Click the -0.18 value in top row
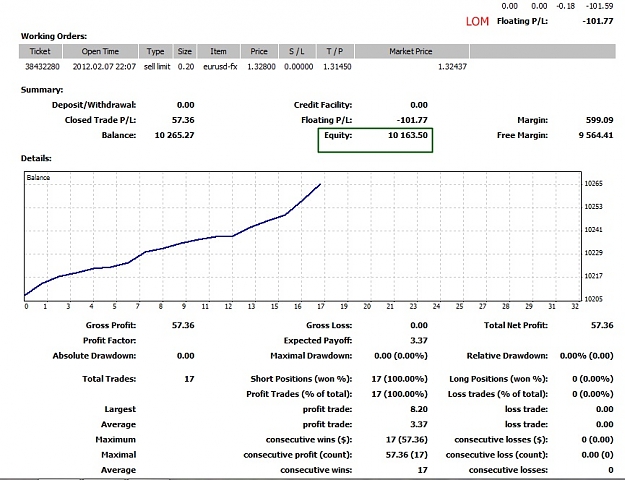Viewport: 625px width, 480px height. pyautogui.click(x=566, y=6)
